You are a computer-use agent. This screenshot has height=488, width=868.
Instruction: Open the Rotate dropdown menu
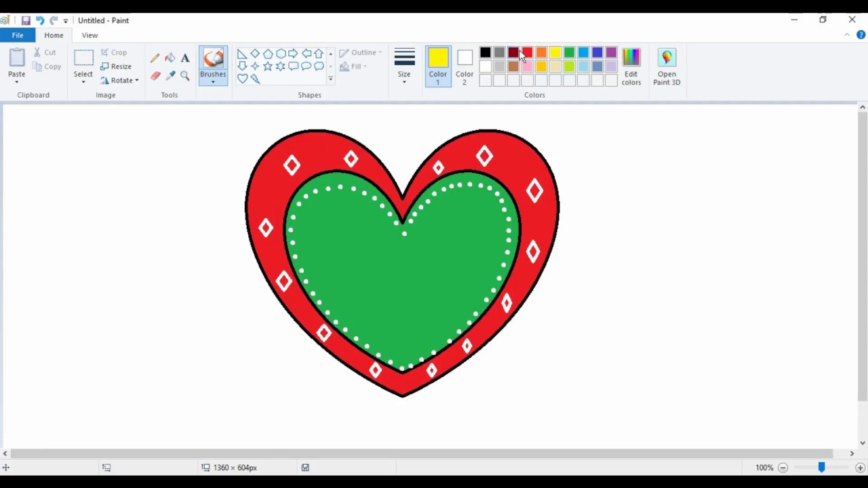pyautogui.click(x=120, y=81)
